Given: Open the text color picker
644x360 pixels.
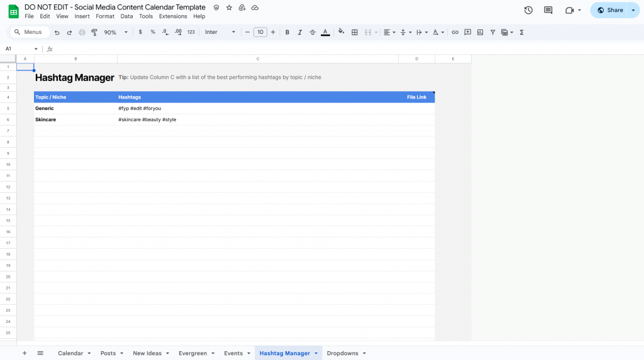Looking at the screenshot, I should tap(325, 32).
